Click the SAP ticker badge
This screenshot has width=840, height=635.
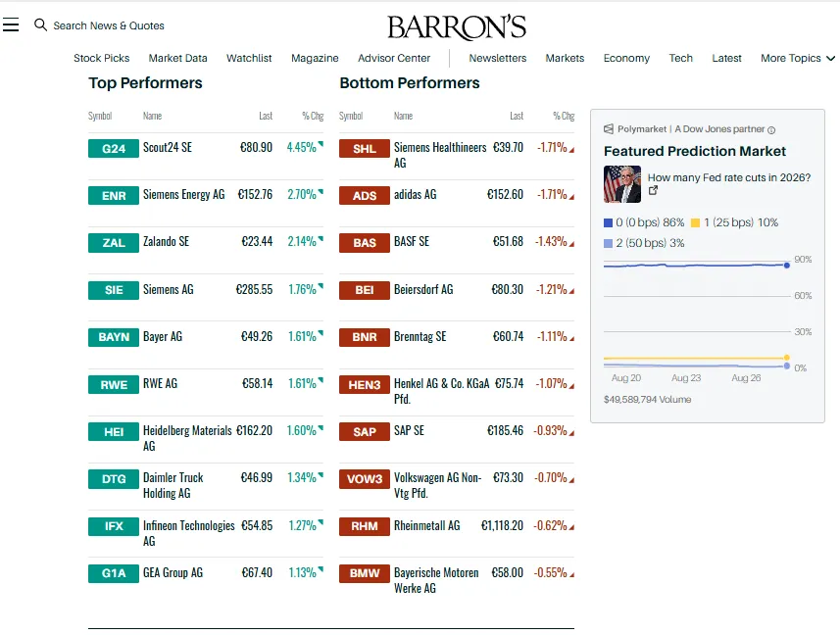point(365,431)
